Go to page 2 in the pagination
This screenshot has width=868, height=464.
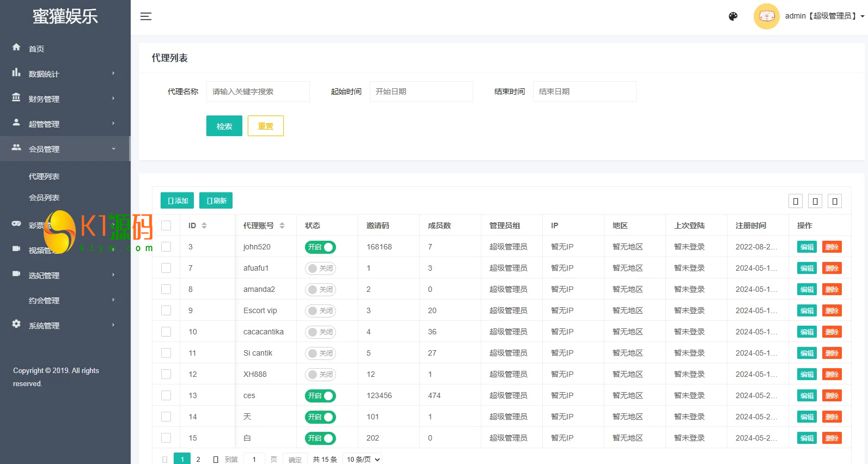[x=198, y=459]
